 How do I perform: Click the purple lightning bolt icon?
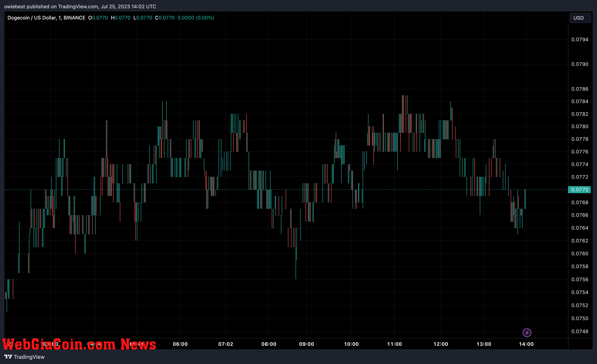[527, 333]
